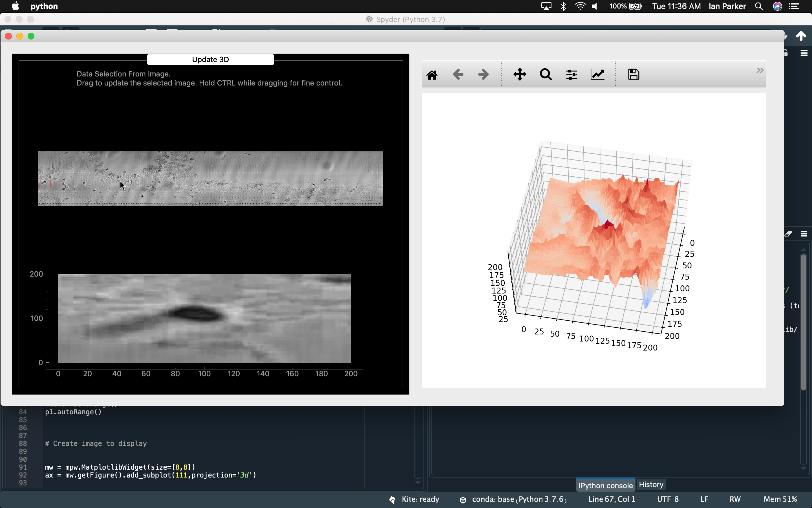The width and height of the screenshot is (812, 508).
Task: Click the Spyder console eraser icon
Action: tap(789, 234)
